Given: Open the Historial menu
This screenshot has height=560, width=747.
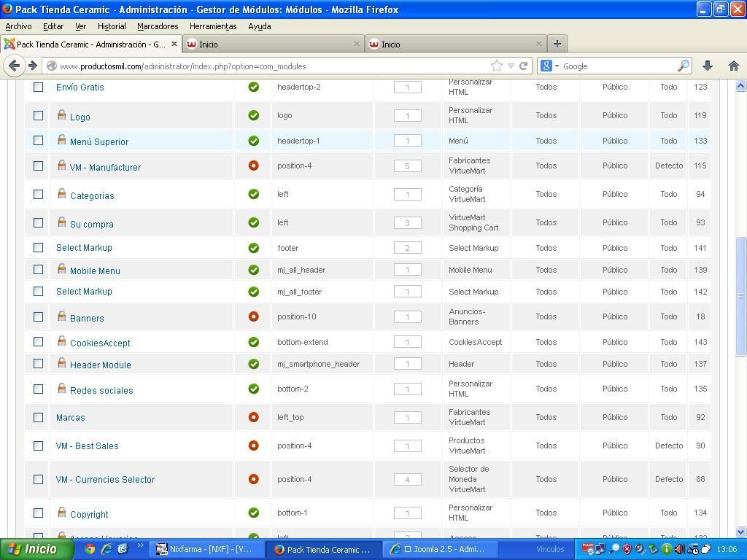Looking at the screenshot, I should coord(112,26).
